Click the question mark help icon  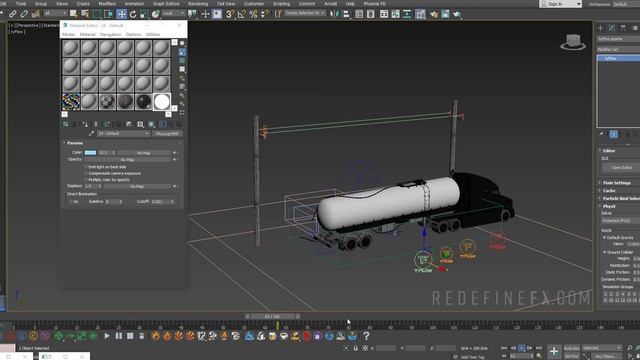pyautogui.click(x=366, y=336)
